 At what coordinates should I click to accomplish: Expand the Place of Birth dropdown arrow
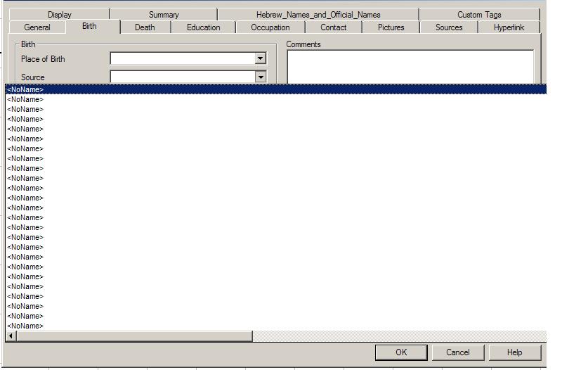pos(261,59)
